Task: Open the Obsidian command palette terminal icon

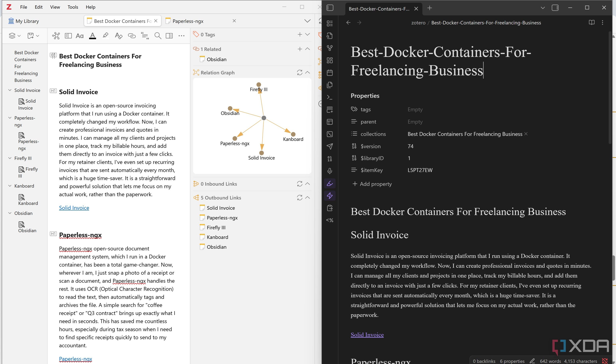Action: tap(330, 97)
